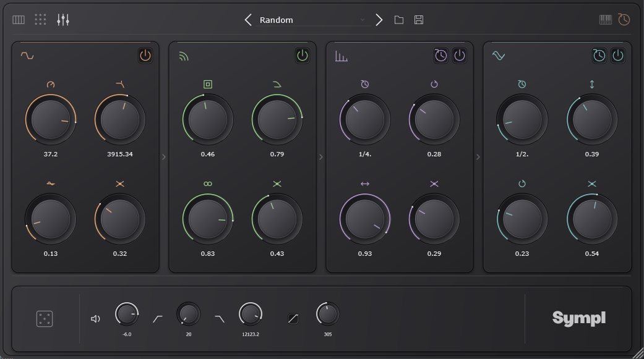Open the Random preset dropdown
644x359 pixels.
[x=312, y=20]
